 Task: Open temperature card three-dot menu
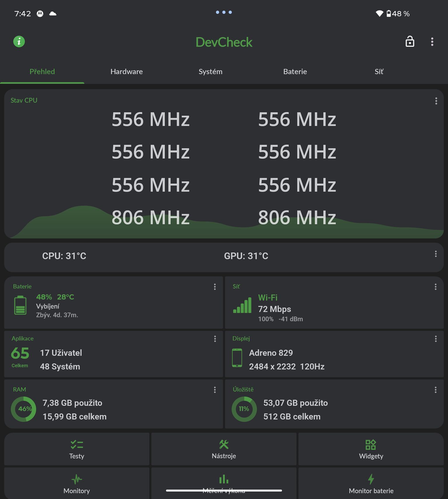tap(436, 254)
